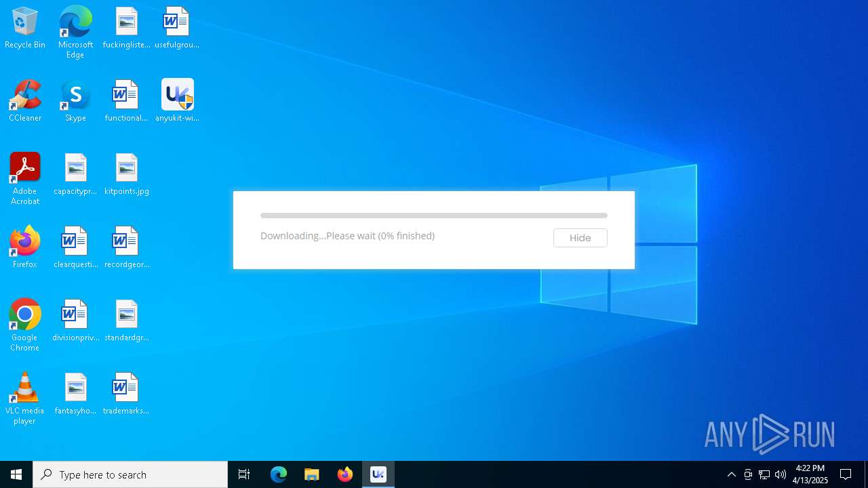Open the network status tray icon
The width and height of the screenshot is (868, 488).
tap(764, 474)
